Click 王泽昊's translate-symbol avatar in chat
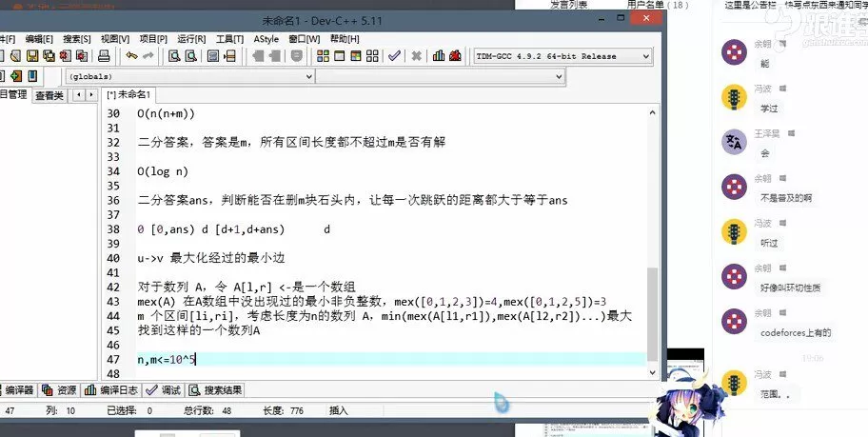Viewport: 868px width, 437px height. (x=734, y=142)
